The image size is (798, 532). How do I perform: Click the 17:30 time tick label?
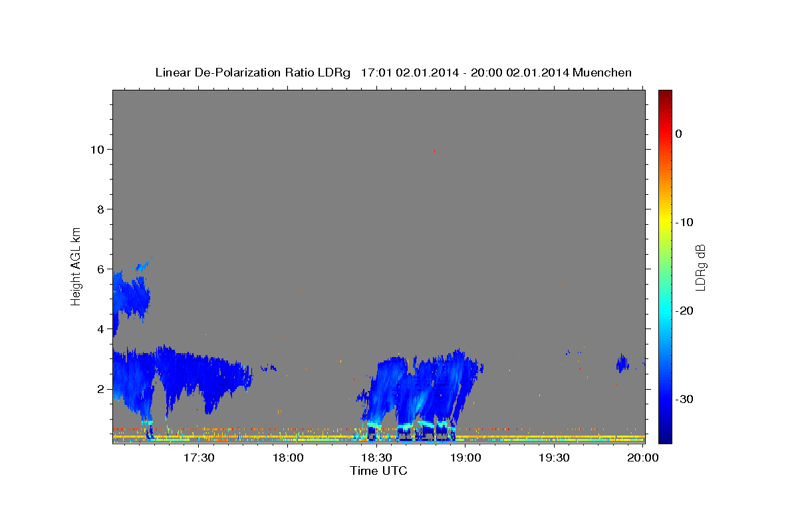(x=199, y=458)
